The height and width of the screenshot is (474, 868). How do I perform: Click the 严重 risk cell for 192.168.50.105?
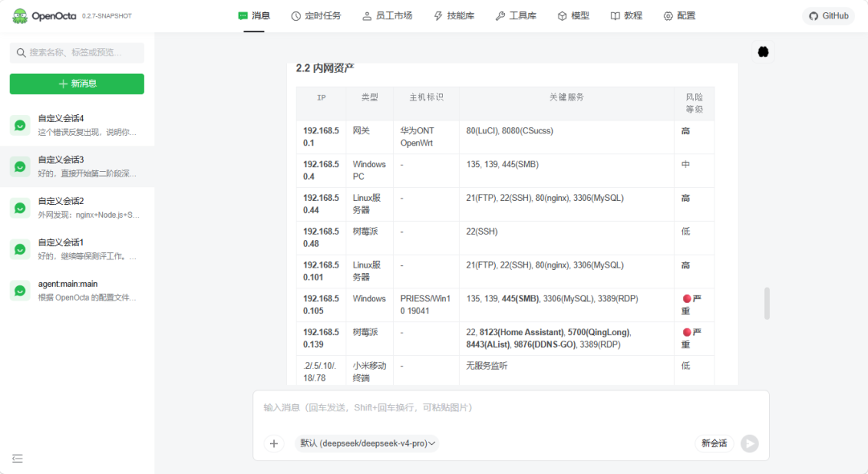click(x=694, y=304)
